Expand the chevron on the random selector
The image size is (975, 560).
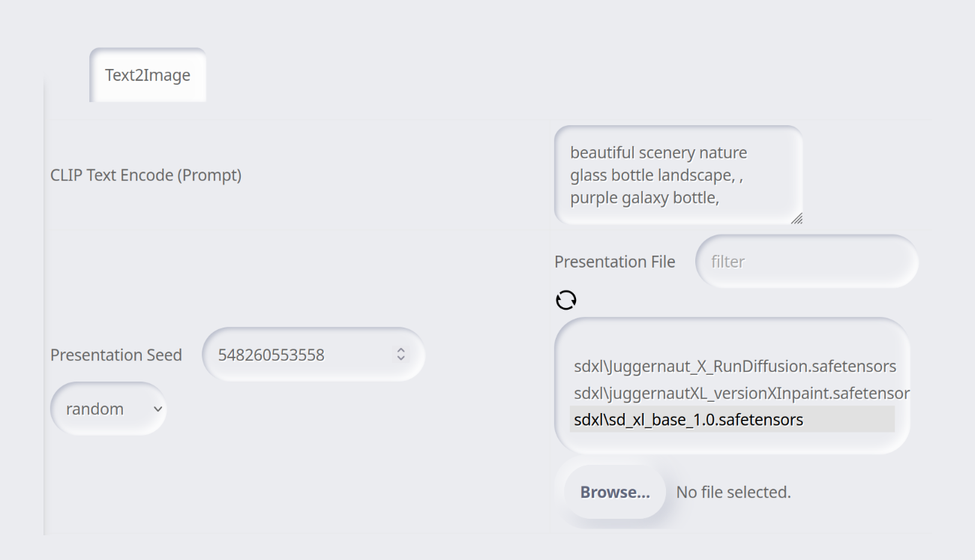point(156,409)
